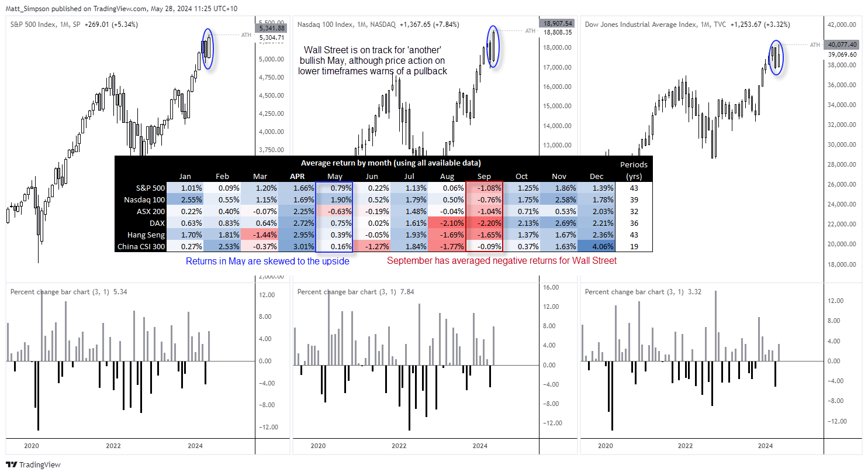The height and width of the screenshot is (475, 868).
Task: Select the Percent change bar chart 7.84 label
Action: pos(357,291)
